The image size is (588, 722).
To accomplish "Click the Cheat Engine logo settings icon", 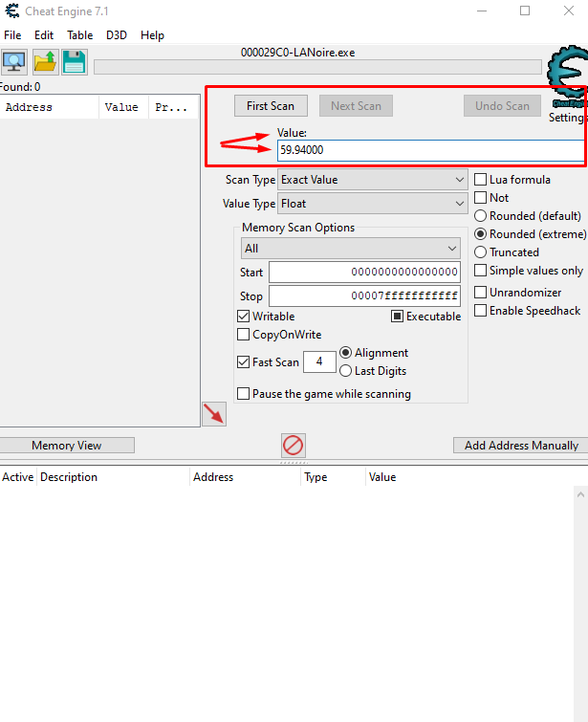I will 568,81.
